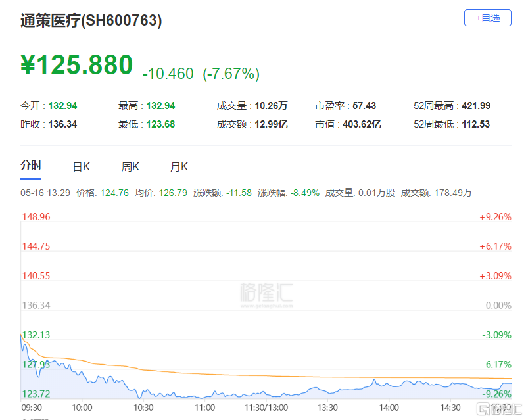Click the y-axis baseline label 136.34

pos(36,305)
